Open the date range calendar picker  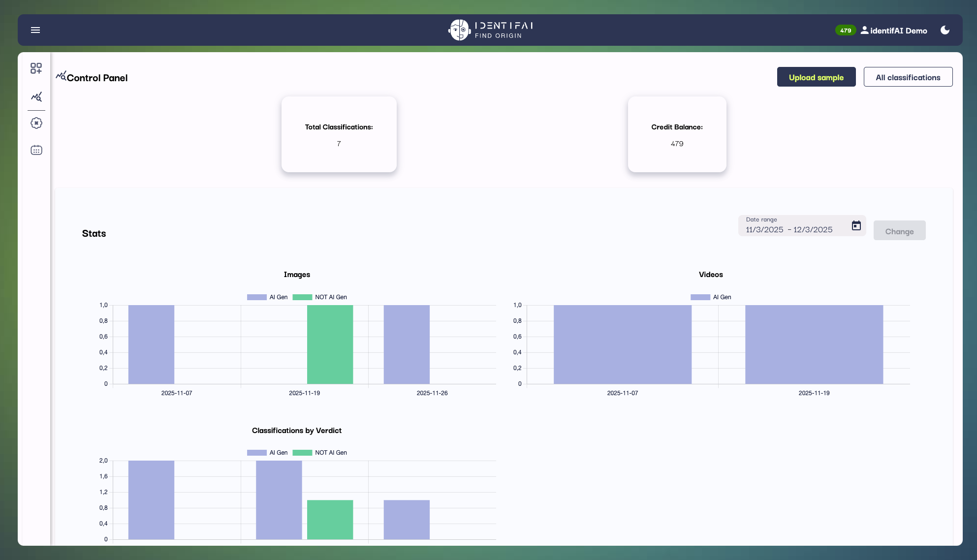856,225
